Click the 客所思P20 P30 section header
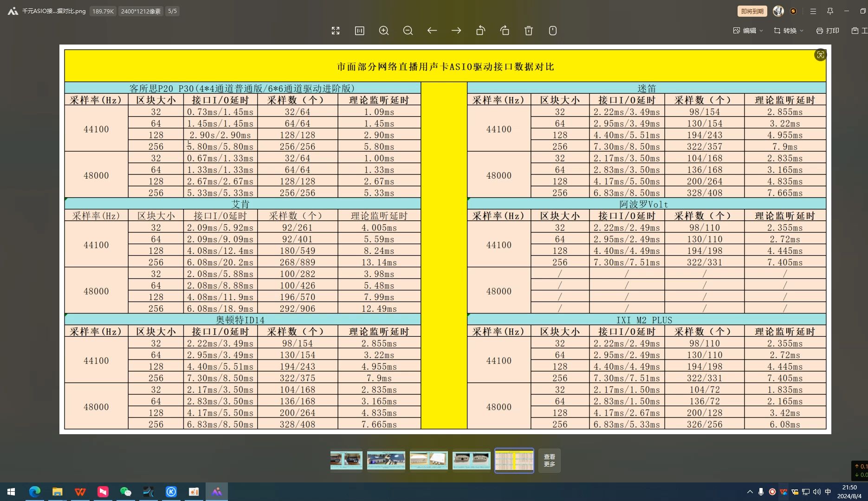 [242, 88]
